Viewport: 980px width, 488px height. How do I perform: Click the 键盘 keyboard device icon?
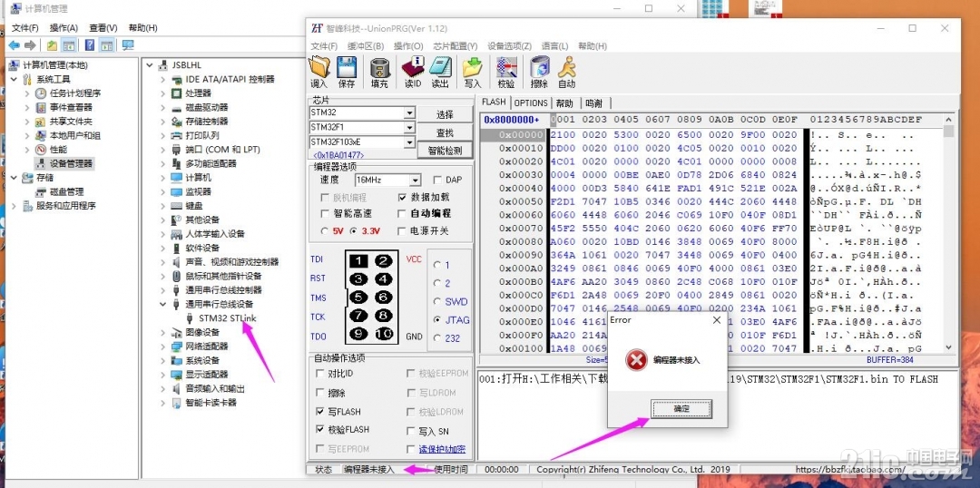pos(177,206)
